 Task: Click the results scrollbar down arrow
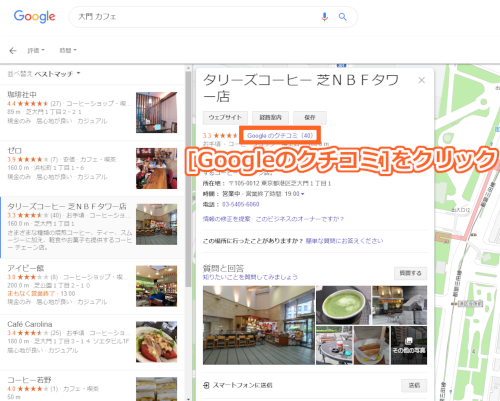click(188, 399)
